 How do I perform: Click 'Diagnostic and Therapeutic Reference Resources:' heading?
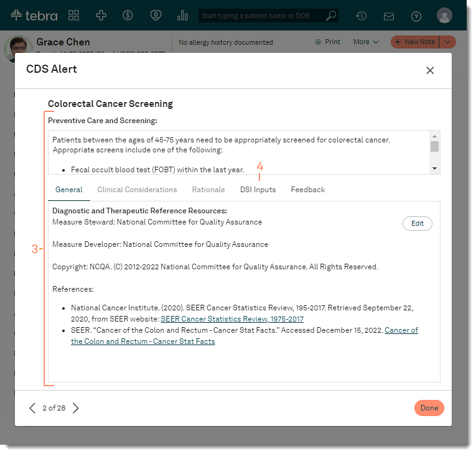point(139,211)
